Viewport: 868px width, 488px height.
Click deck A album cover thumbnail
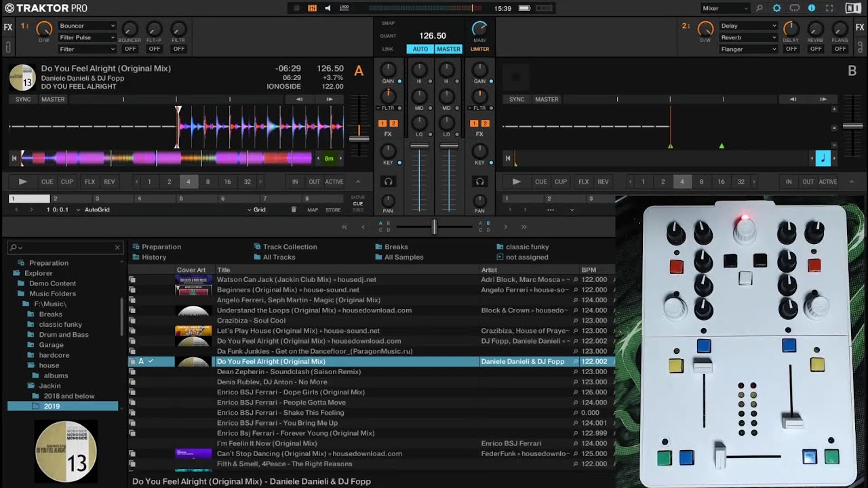pyautogui.click(x=22, y=78)
